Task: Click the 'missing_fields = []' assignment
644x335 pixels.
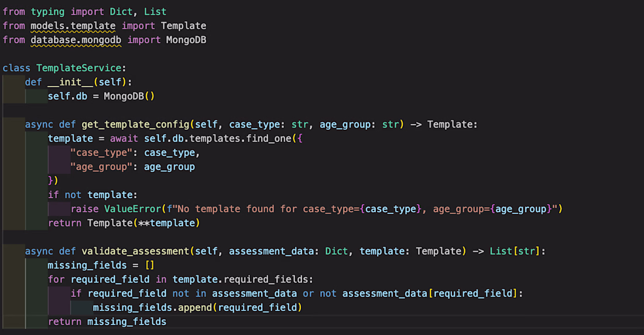Action: click(x=101, y=265)
